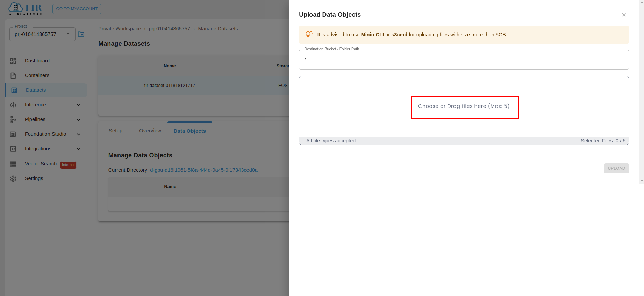This screenshot has height=296, width=644.
Task: Click the Vector Search sidebar icon
Action: 13,164
